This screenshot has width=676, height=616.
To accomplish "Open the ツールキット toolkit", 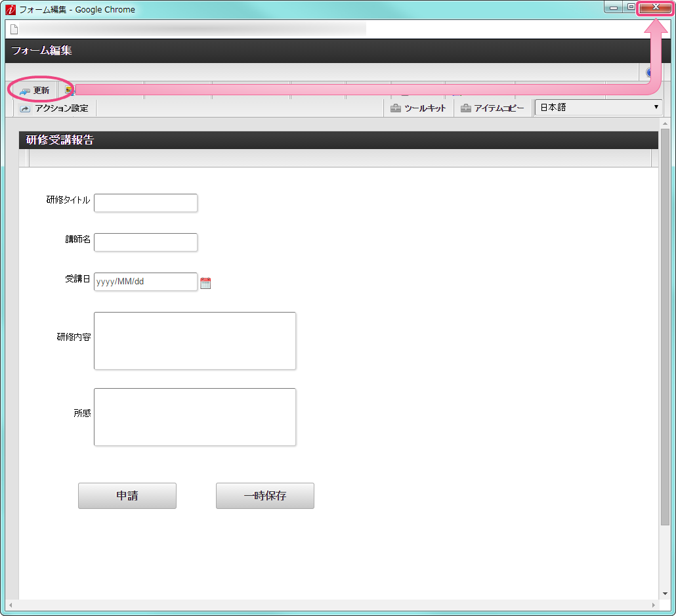I will tap(418, 108).
